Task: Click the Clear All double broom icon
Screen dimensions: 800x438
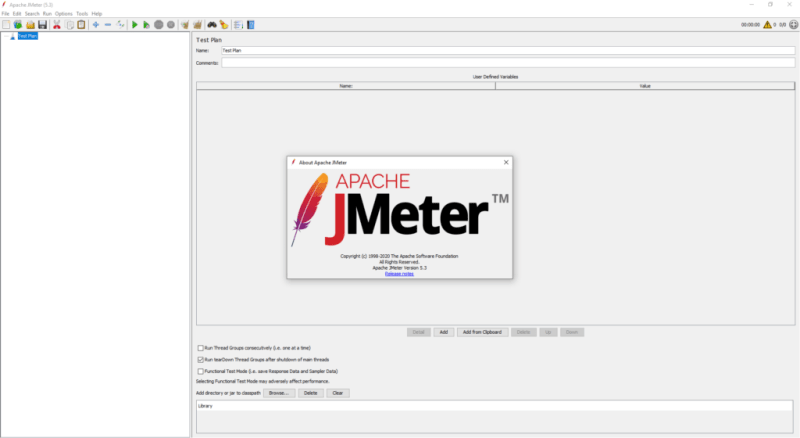Action: tap(197, 25)
